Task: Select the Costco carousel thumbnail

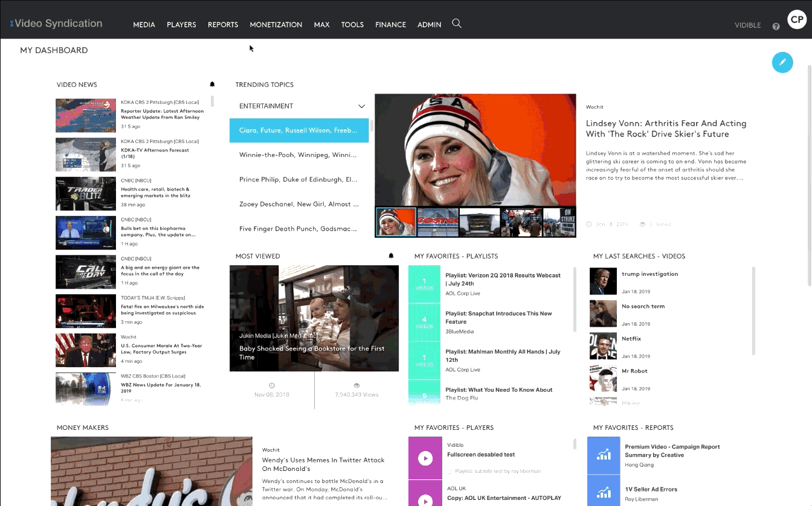Action: coord(438,222)
